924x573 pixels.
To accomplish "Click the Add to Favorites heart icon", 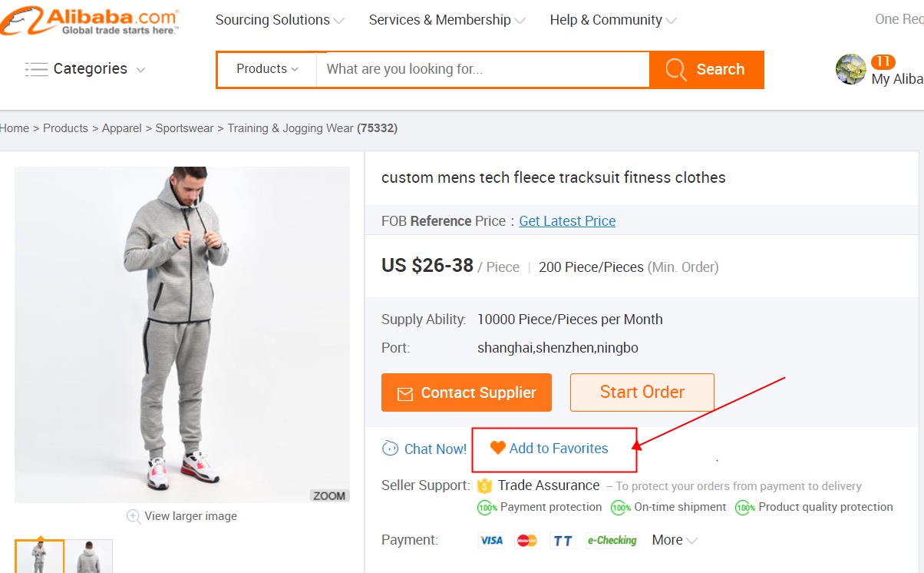I will pos(498,448).
